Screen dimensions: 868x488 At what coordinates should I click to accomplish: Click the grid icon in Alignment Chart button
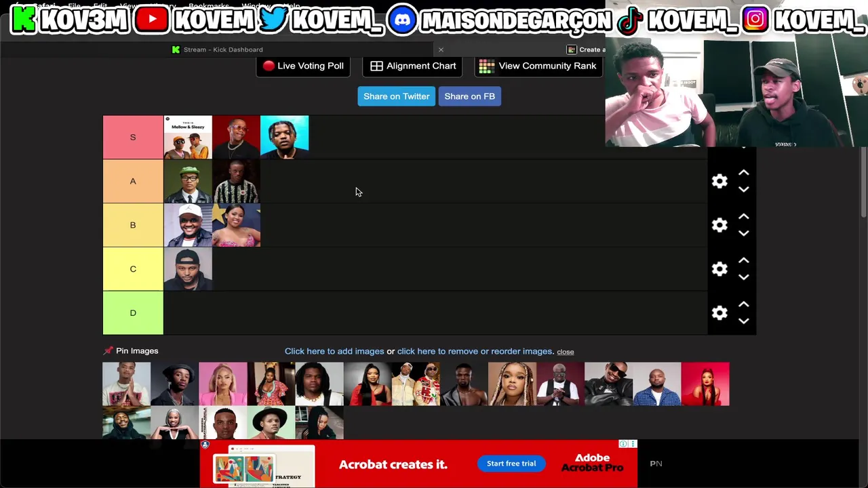point(376,66)
